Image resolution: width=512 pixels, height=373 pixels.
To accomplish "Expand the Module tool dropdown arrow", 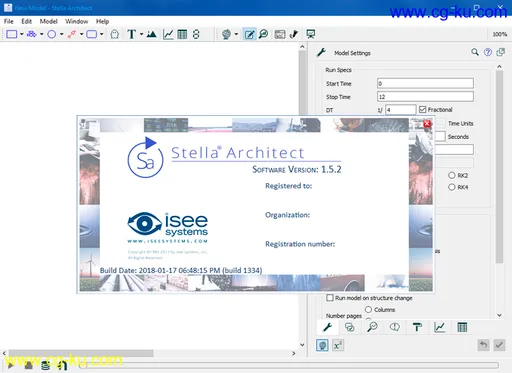I will [x=102, y=34].
